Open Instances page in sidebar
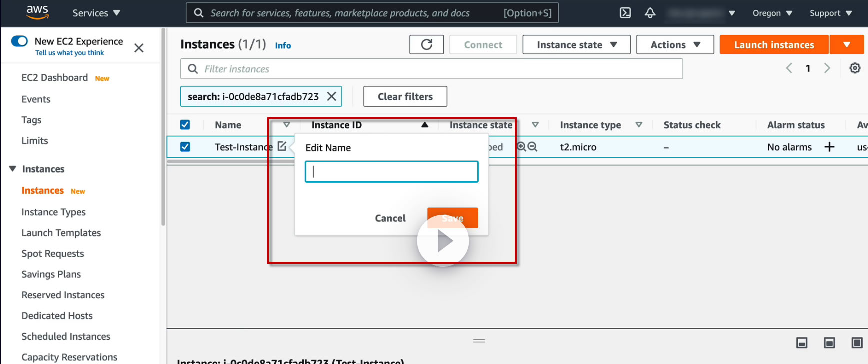868x364 pixels. 43,191
